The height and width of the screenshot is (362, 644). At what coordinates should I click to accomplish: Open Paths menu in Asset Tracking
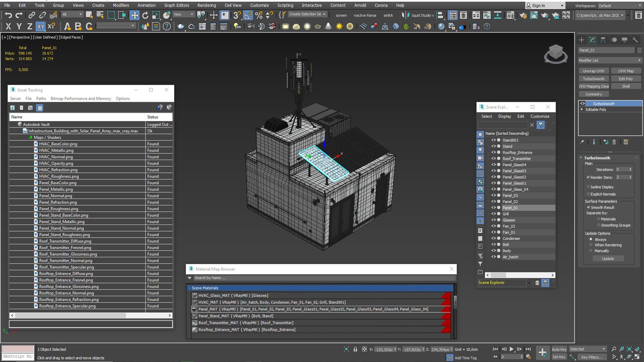(41, 99)
